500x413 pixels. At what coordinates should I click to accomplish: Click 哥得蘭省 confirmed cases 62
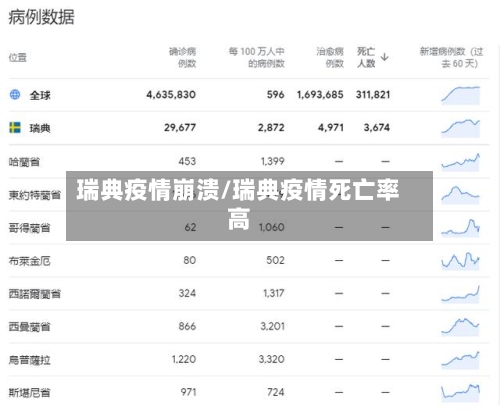pyautogui.click(x=190, y=227)
